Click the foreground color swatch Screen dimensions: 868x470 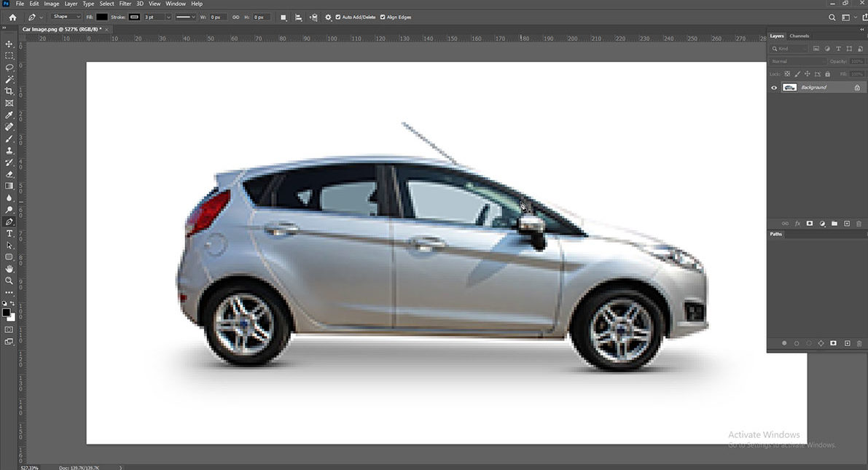[7, 312]
